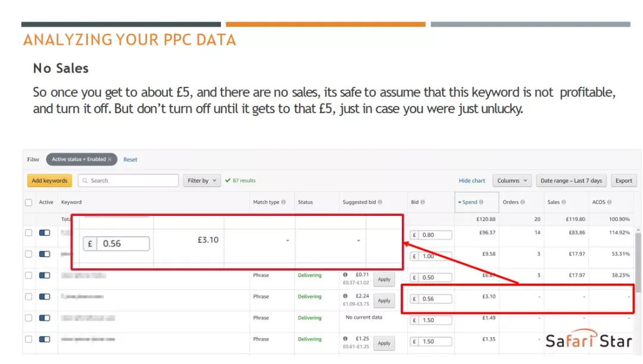The width and height of the screenshot is (643, 364).
Task: Click the 87 results checkmark indicator
Action: pyautogui.click(x=241, y=181)
